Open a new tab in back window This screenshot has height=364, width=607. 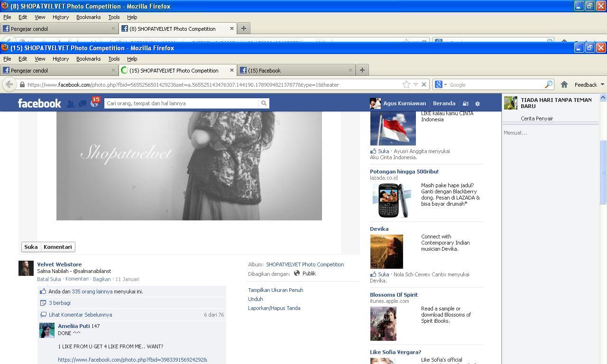click(x=243, y=28)
